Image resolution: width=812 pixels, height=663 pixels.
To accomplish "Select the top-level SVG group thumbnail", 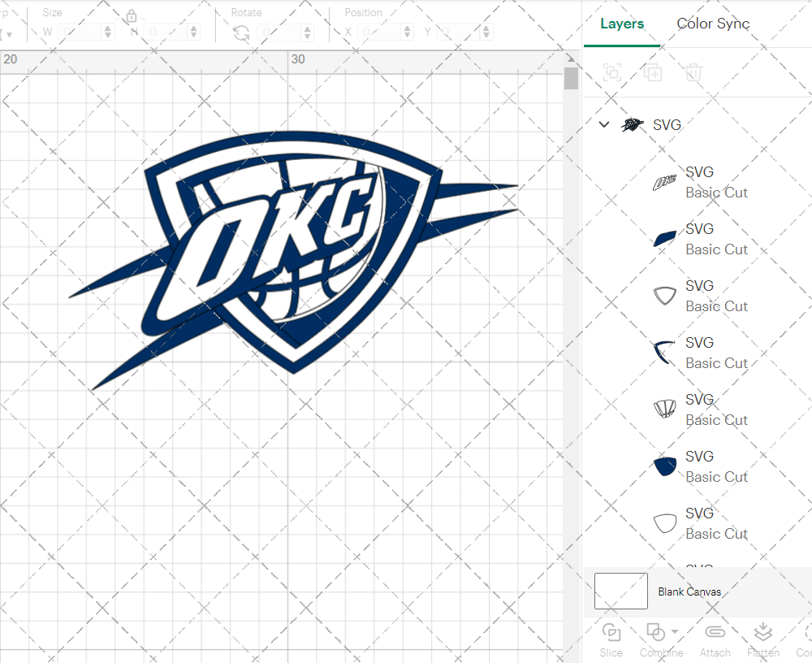I will 633,124.
